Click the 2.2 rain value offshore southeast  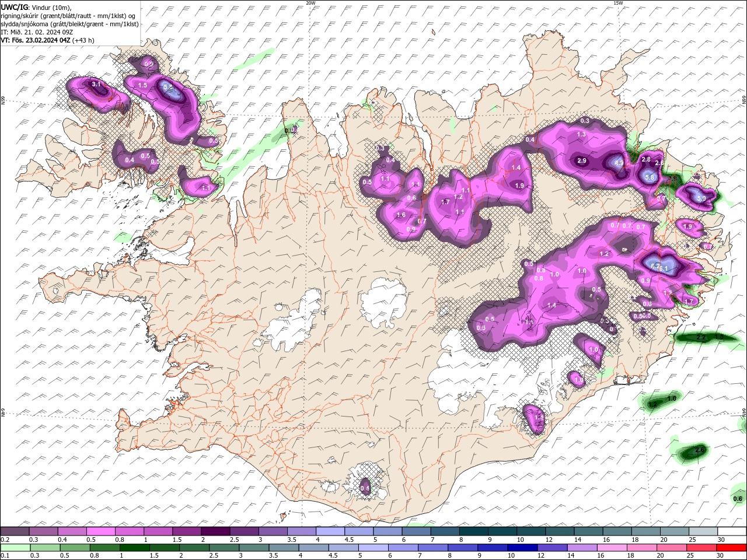pyautogui.click(x=701, y=337)
